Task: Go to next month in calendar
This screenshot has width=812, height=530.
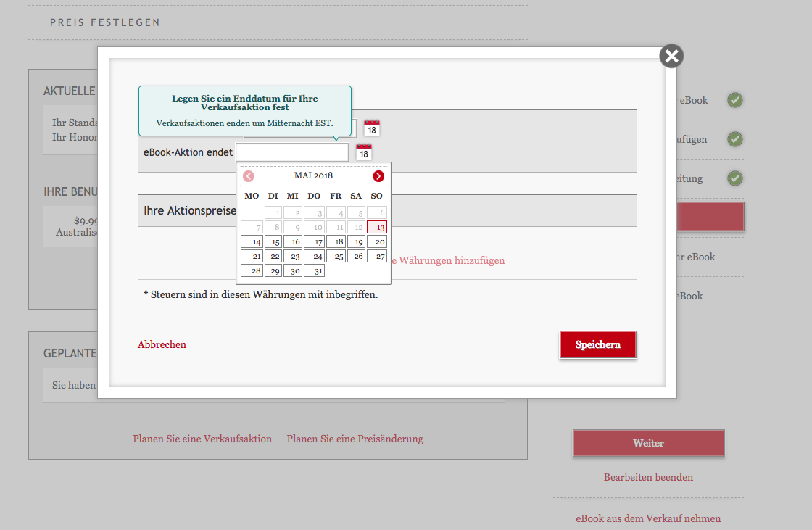Action: click(378, 176)
